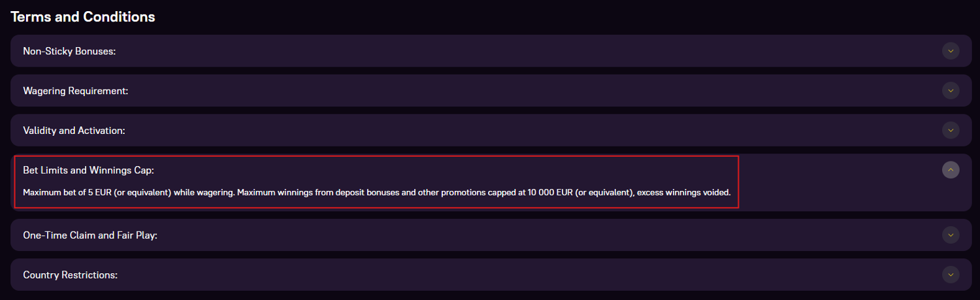The height and width of the screenshot is (300, 980).
Task: Expand the Wagering Requirement section label
Action: (75, 91)
